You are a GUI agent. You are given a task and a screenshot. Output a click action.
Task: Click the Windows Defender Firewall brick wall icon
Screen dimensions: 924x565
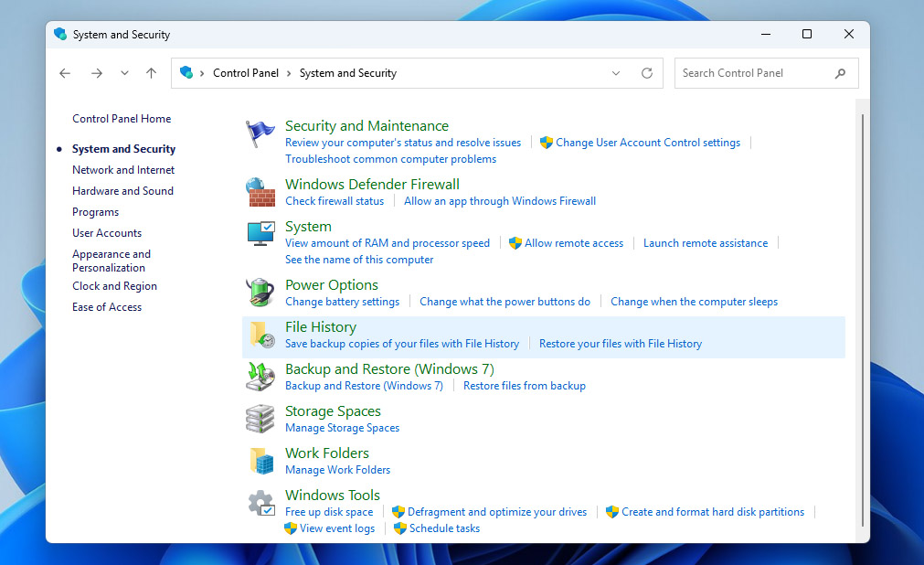pyautogui.click(x=260, y=192)
